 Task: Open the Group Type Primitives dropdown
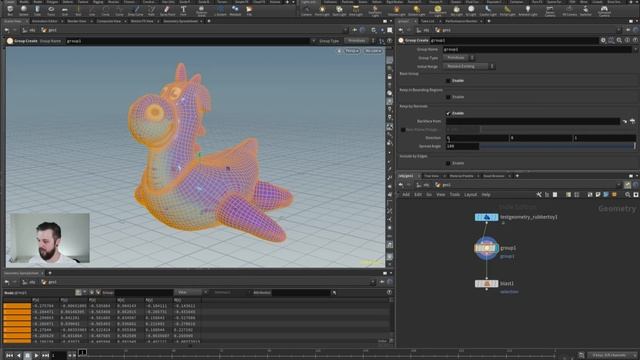(x=459, y=58)
